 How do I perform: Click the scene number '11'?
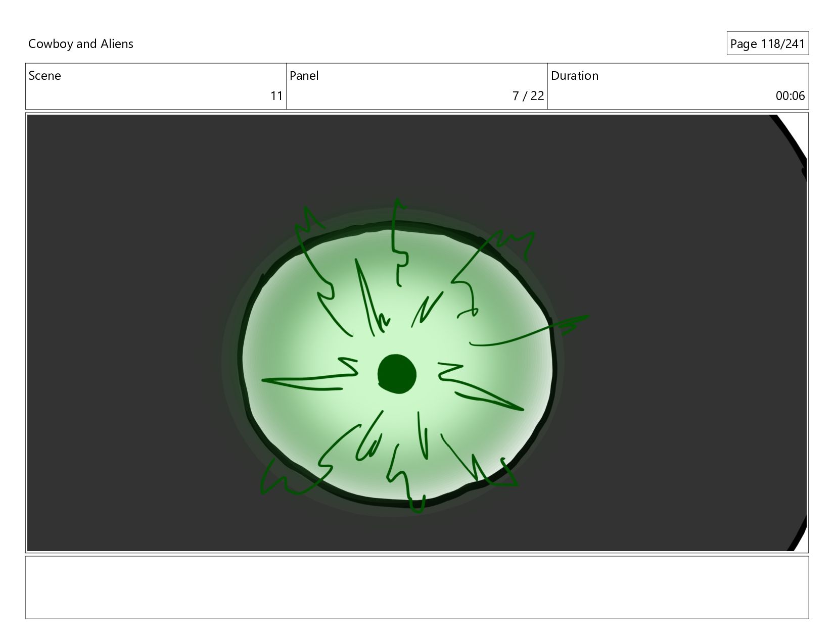[276, 95]
